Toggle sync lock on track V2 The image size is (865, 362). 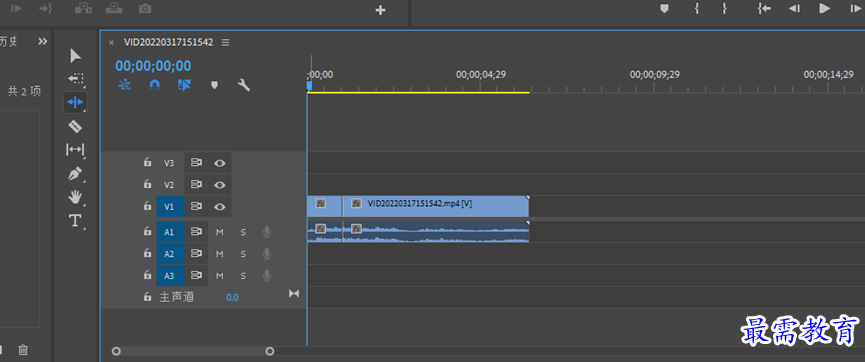click(x=196, y=185)
